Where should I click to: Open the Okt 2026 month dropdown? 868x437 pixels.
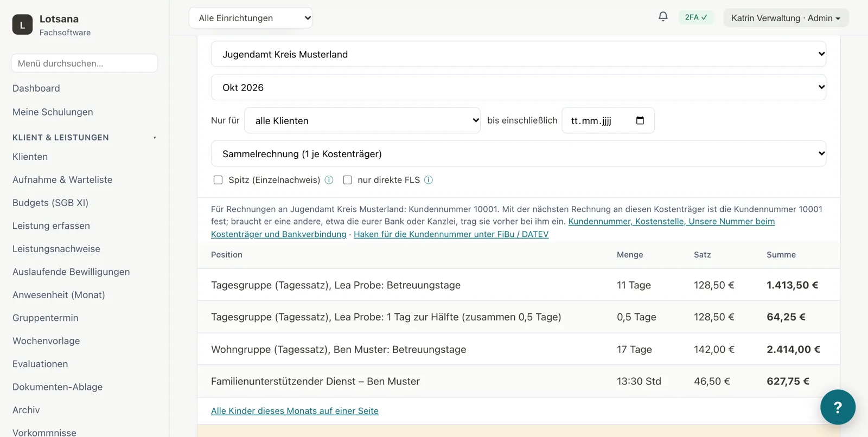(x=519, y=87)
